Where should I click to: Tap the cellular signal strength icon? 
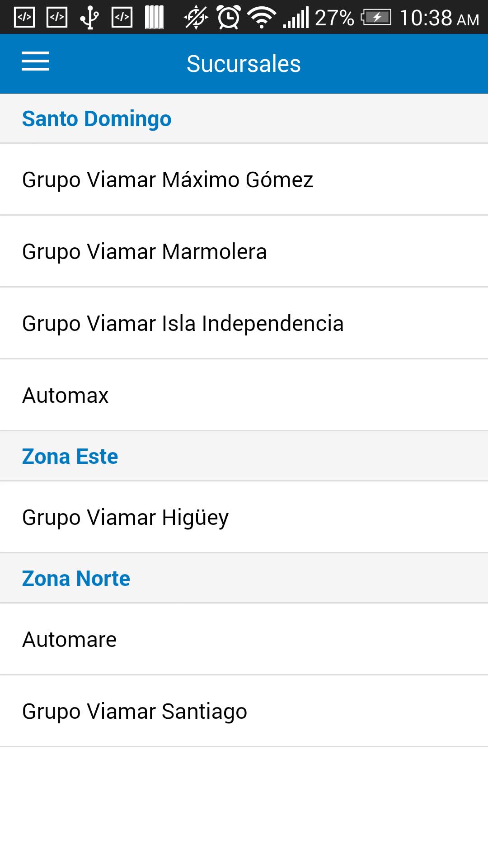(296, 18)
